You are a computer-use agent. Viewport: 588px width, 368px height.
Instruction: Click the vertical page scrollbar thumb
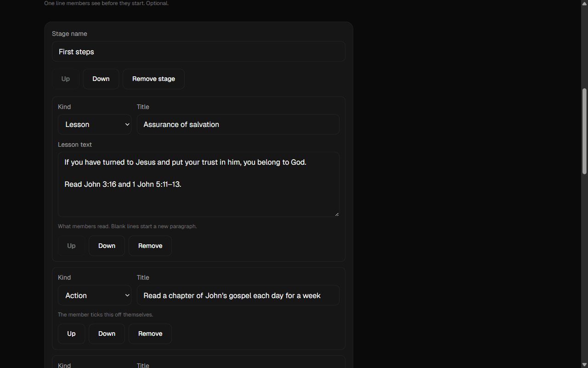584,131
